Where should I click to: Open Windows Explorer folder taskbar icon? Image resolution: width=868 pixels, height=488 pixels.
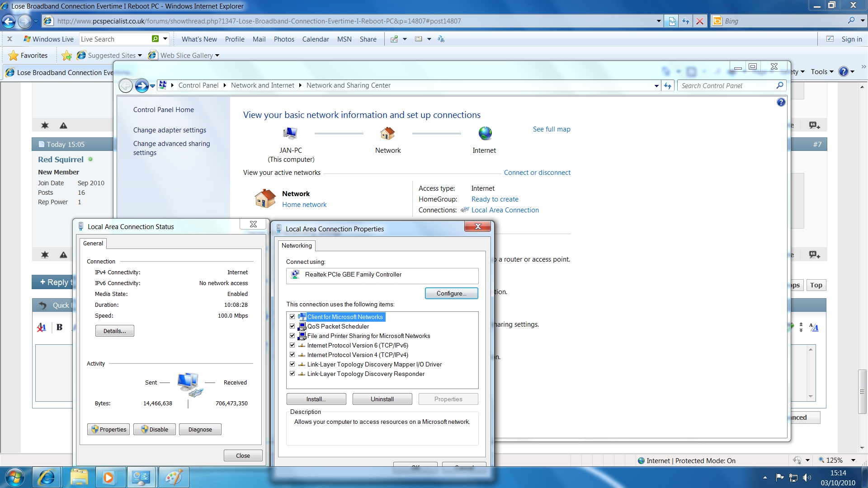79,477
